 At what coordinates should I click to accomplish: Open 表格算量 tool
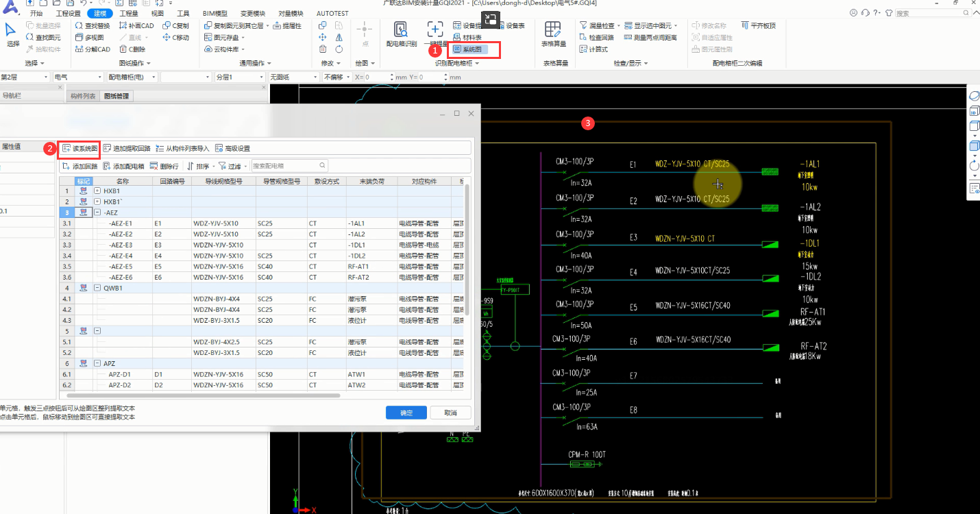(x=554, y=34)
